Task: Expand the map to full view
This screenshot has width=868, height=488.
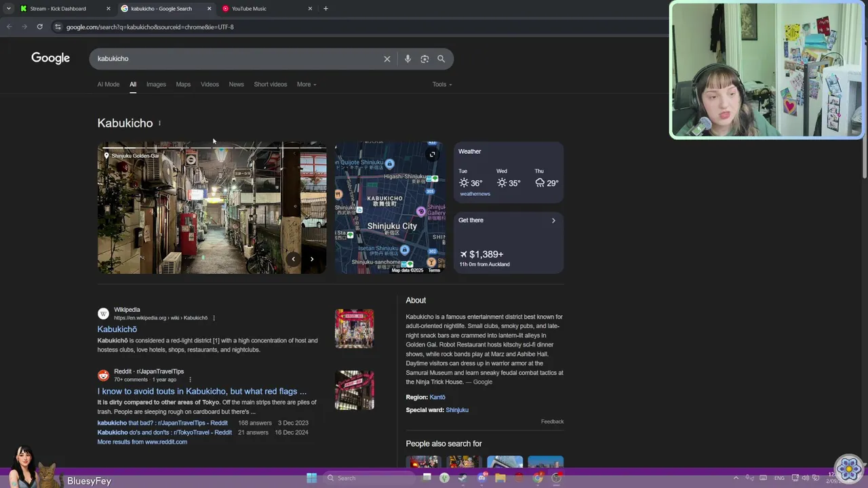Action: point(432,155)
